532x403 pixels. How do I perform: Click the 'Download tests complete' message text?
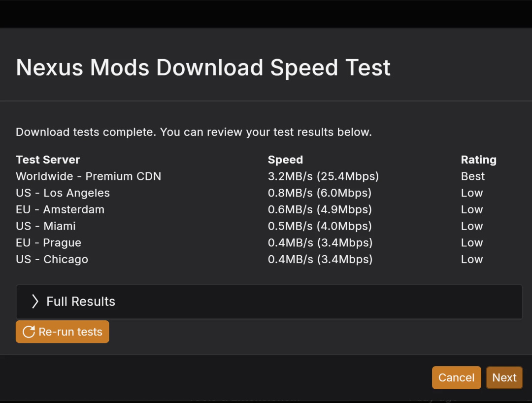point(194,132)
